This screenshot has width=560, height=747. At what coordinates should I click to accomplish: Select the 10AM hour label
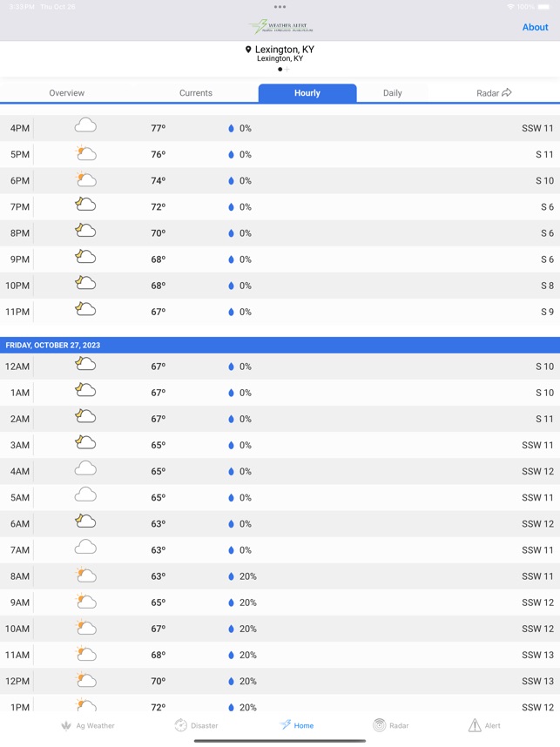pyautogui.click(x=17, y=629)
